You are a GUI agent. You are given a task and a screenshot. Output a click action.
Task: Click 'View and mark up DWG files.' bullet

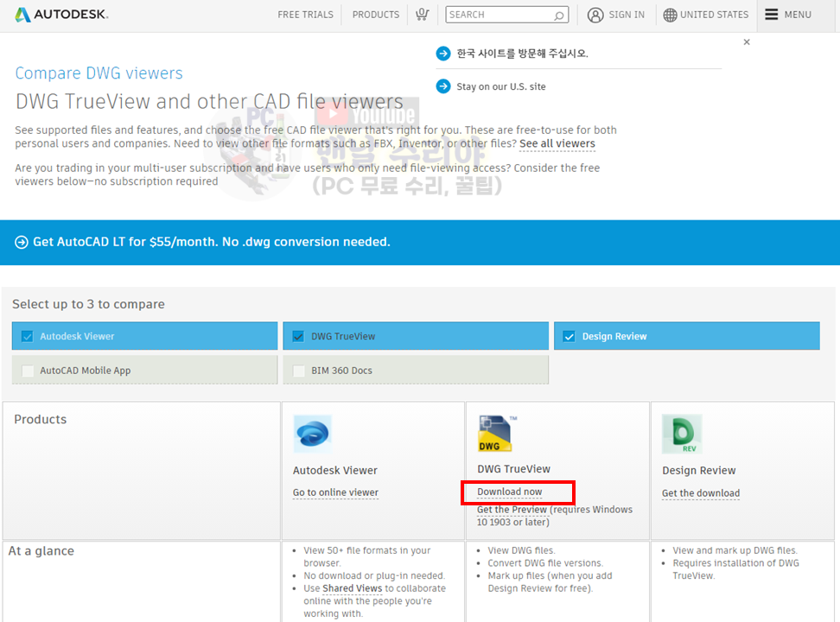coord(735,550)
